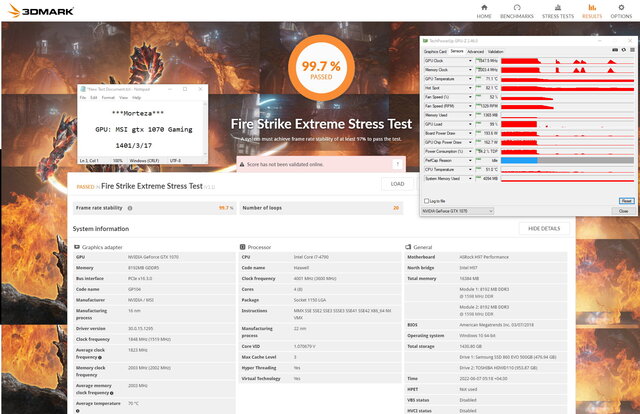
Task: Open the View menu in Notepad
Action: point(123,98)
